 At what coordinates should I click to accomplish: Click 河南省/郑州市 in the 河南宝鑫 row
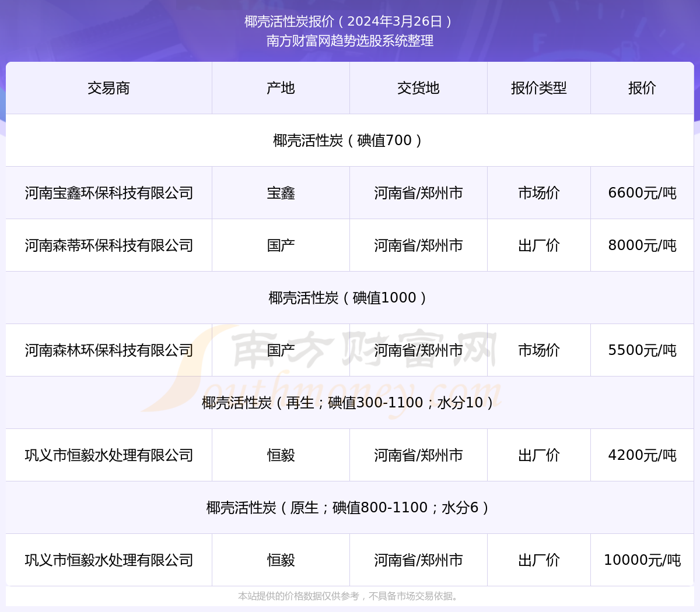pos(418,193)
